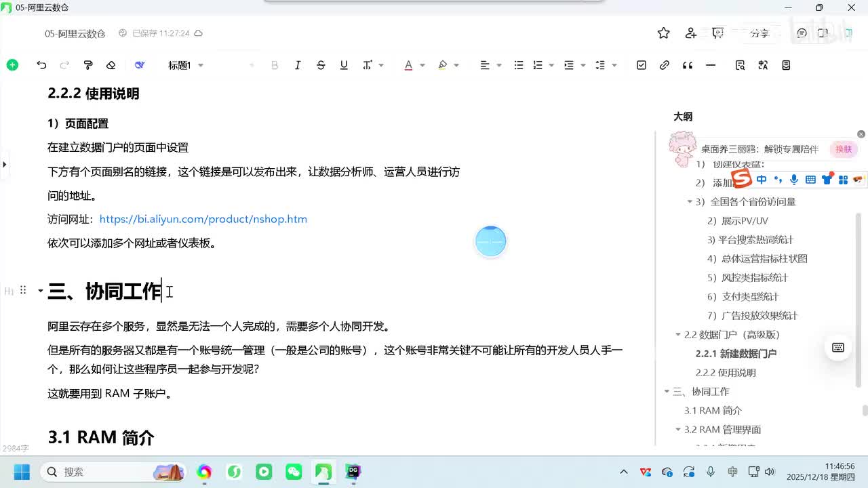The height and width of the screenshot is (488, 868).
Task: Insert a numbered list
Action: (x=538, y=65)
